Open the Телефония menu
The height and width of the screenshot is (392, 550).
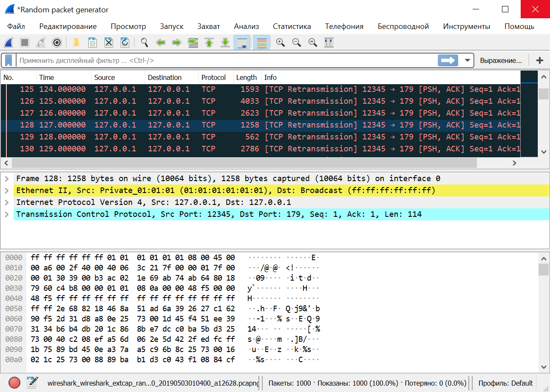point(344,26)
